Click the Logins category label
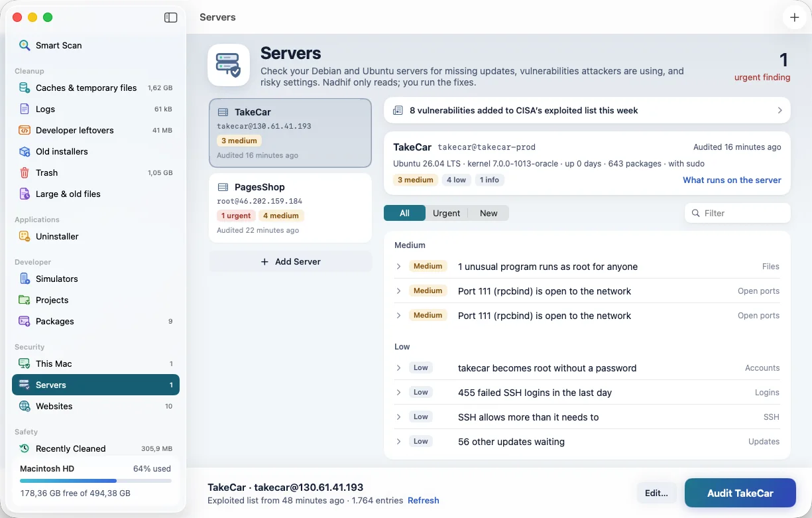Image resolution: width=812 pixels, height=518 pixels. (767, 393)
